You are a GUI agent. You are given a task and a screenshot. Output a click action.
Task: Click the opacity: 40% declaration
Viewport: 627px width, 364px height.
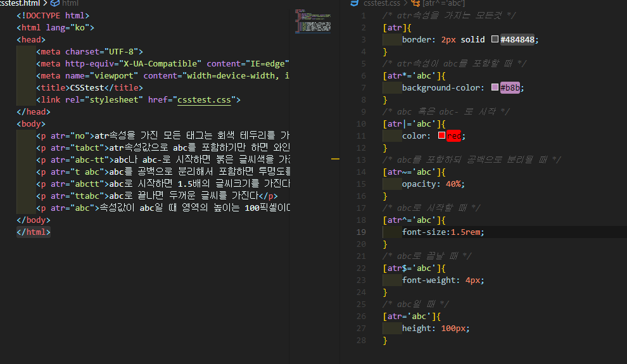tap(433, 184)
